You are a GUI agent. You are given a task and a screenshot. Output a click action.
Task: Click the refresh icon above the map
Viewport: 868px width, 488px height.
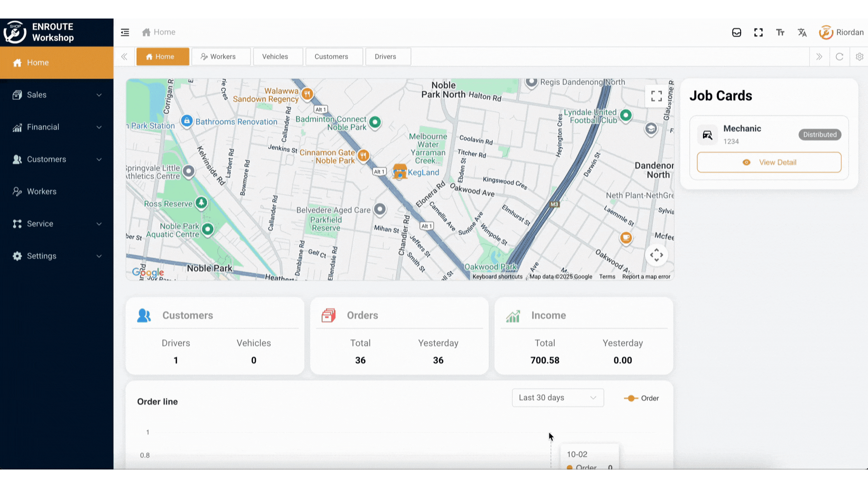pos(840,56)
